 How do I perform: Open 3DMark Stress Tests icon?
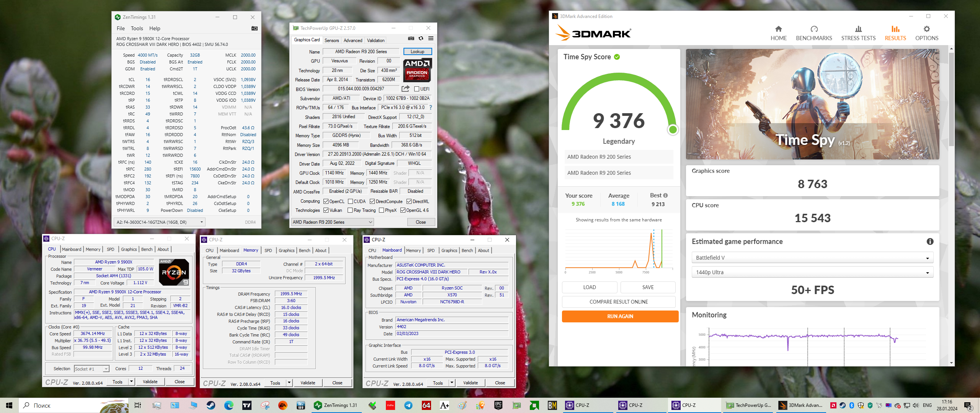858,29
